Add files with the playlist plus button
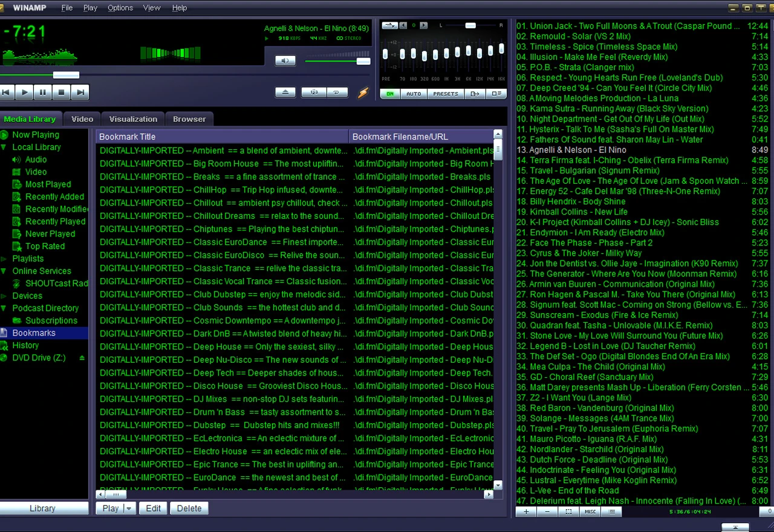Screen dimensions: 774x532 pyautogui.click(x=526, y=511)
